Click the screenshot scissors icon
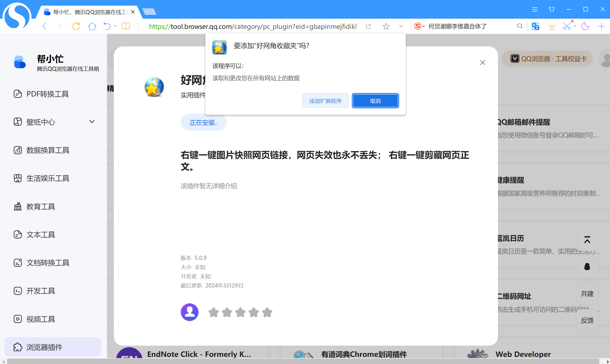Image resolution: width=610 pixels, height=364 pixels. pyautogui.click(x=567, y=26)
